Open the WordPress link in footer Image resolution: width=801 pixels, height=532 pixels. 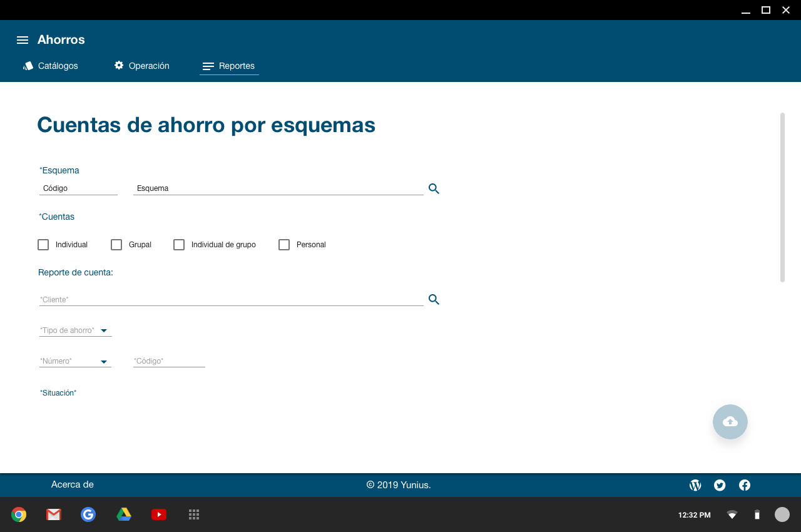coord(695,485)
